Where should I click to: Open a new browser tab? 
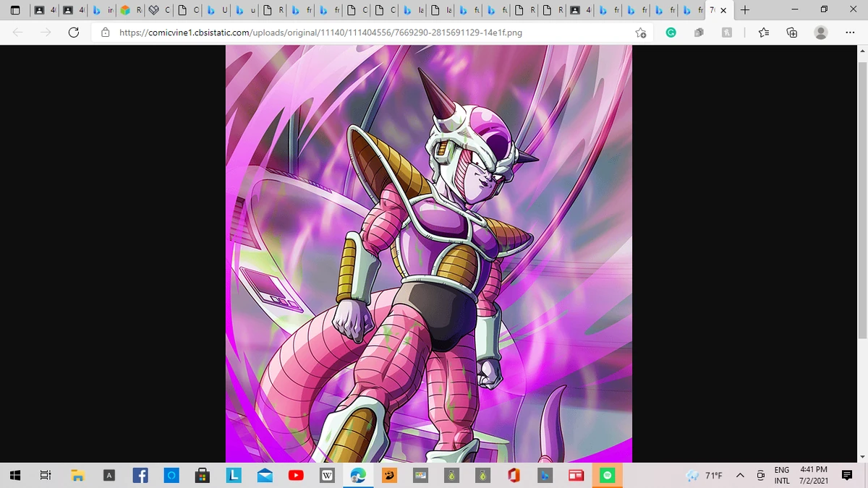pos(745,10)
